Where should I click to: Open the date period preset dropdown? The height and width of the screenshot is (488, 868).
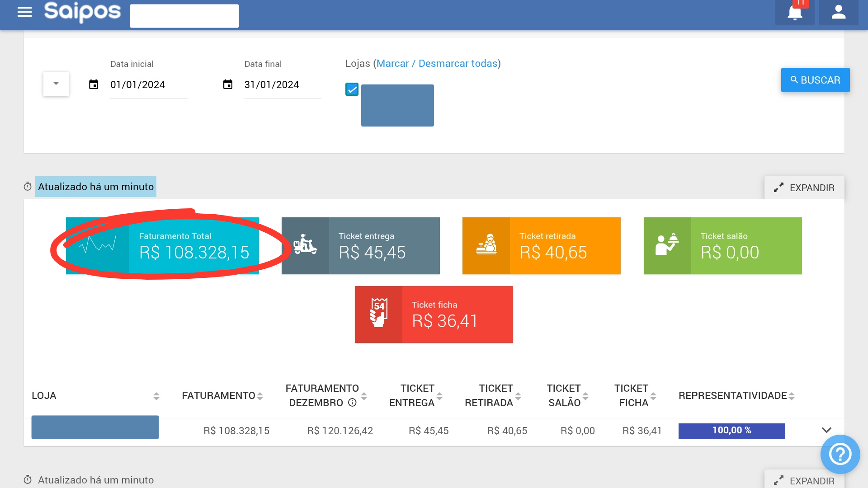[56, 84]
